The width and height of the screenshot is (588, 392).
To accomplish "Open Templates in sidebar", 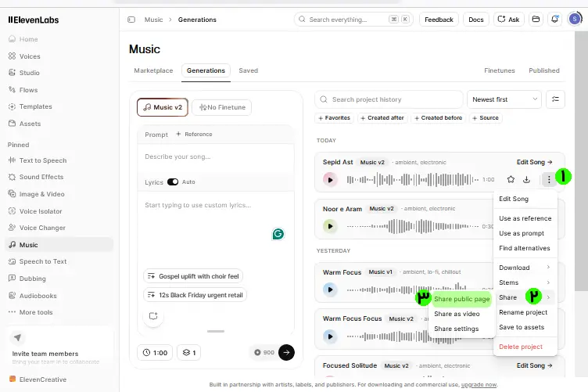I will (x=30, y=106).
